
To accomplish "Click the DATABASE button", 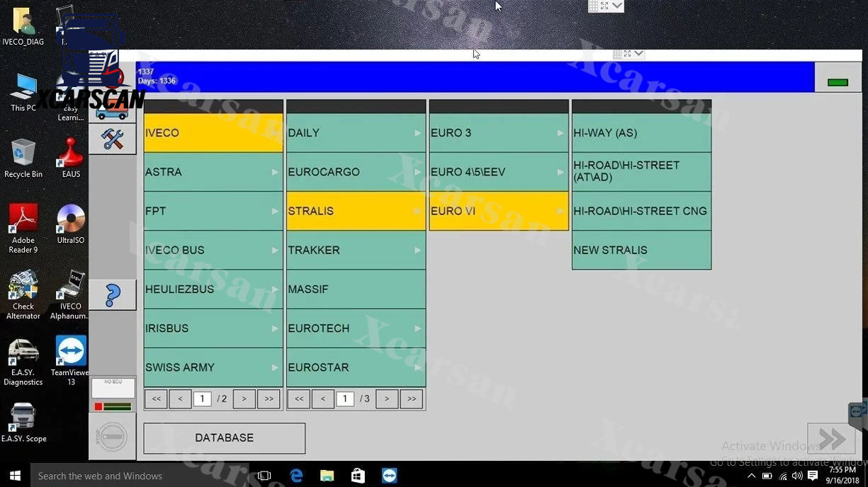I will pos(224,438).
